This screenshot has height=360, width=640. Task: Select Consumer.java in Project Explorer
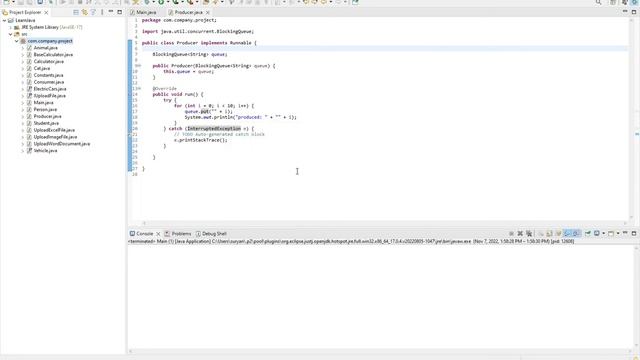coord(49,82)
